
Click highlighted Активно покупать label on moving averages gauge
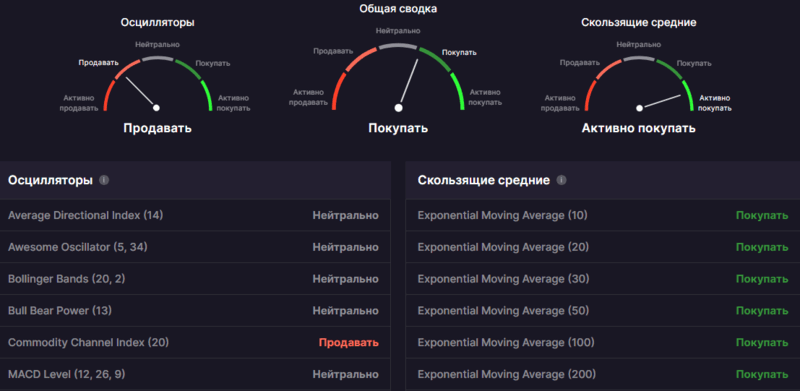(x=714, y=103)
